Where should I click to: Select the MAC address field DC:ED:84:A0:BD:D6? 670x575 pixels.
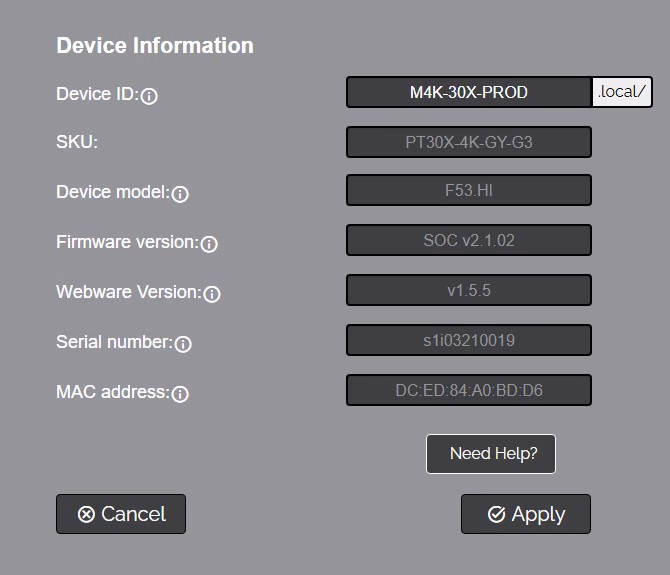click(469, 390)
